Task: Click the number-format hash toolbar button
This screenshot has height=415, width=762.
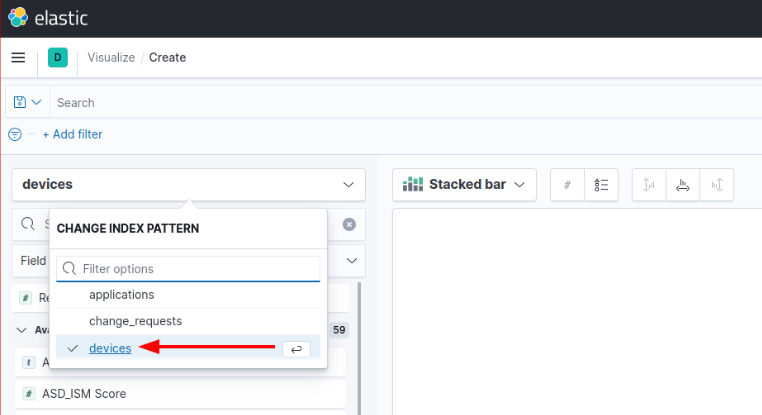Action: [x=567, y=185]
